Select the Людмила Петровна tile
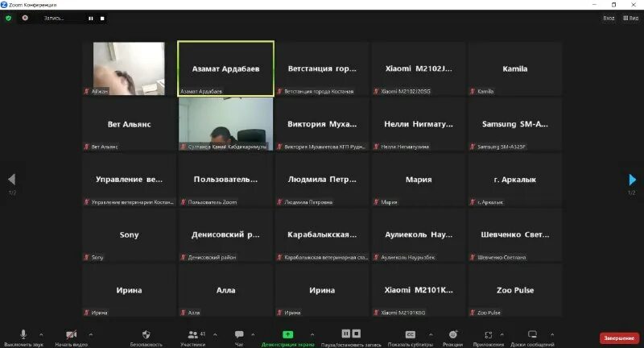This screenshot has width=644, height=348. [322, 180]
